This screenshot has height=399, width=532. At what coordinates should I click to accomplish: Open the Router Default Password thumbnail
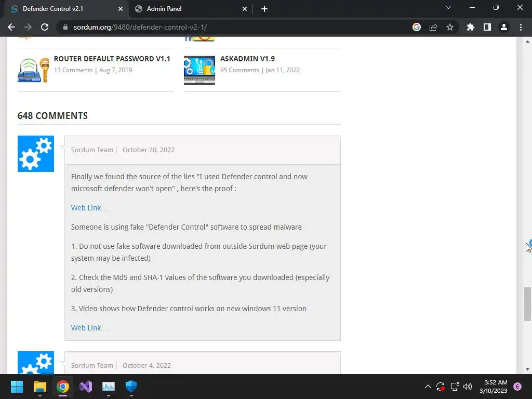[x=33, y=70]
